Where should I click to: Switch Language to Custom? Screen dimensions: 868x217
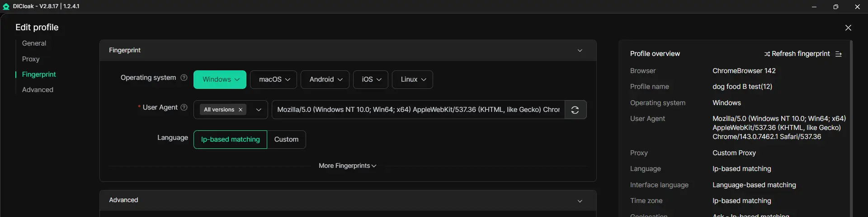coord(286,139)
